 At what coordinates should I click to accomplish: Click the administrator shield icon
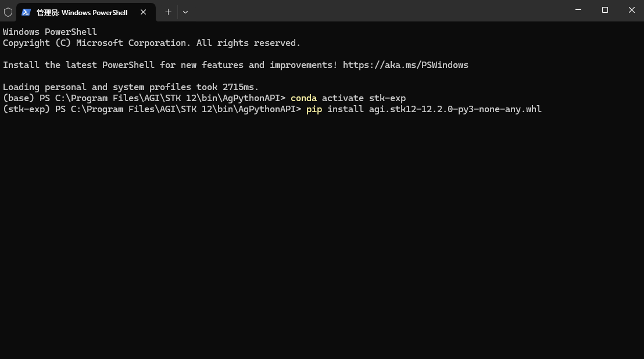(8, 12)
